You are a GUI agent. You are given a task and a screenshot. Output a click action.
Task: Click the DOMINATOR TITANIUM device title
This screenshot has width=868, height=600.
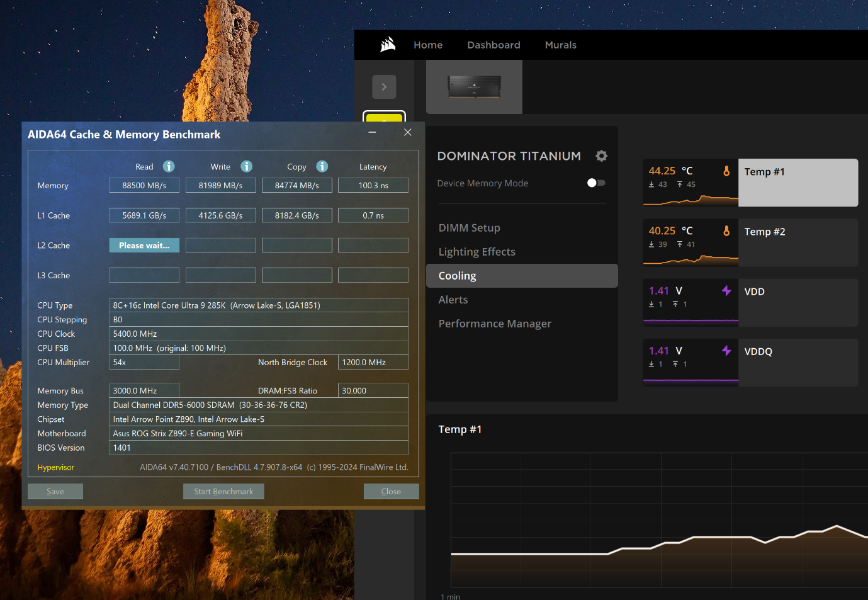509,156
